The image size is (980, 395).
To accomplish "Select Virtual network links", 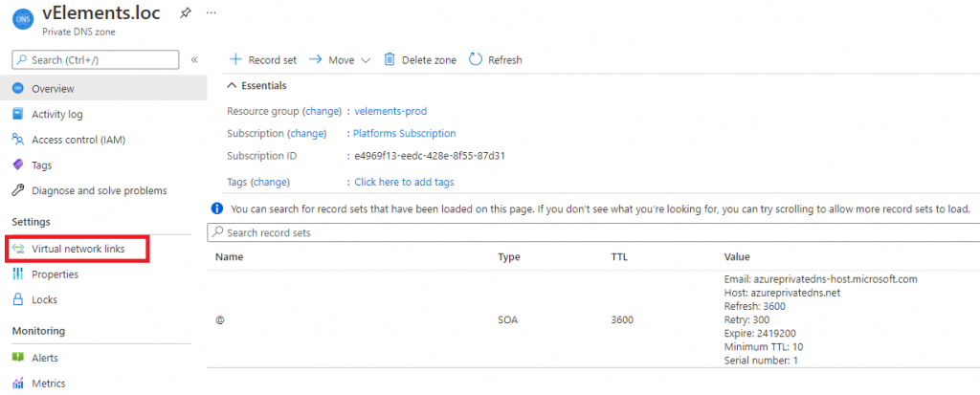I will coord(78,249).
